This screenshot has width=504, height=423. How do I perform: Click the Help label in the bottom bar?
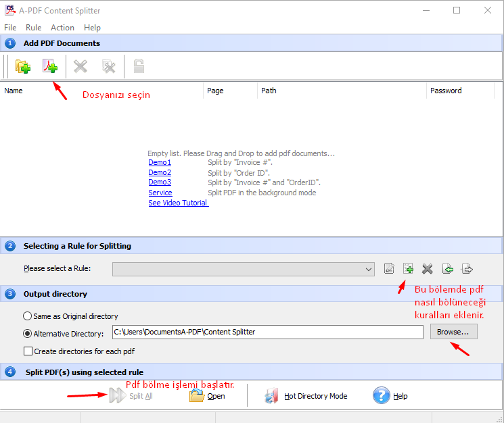(400, 396)
